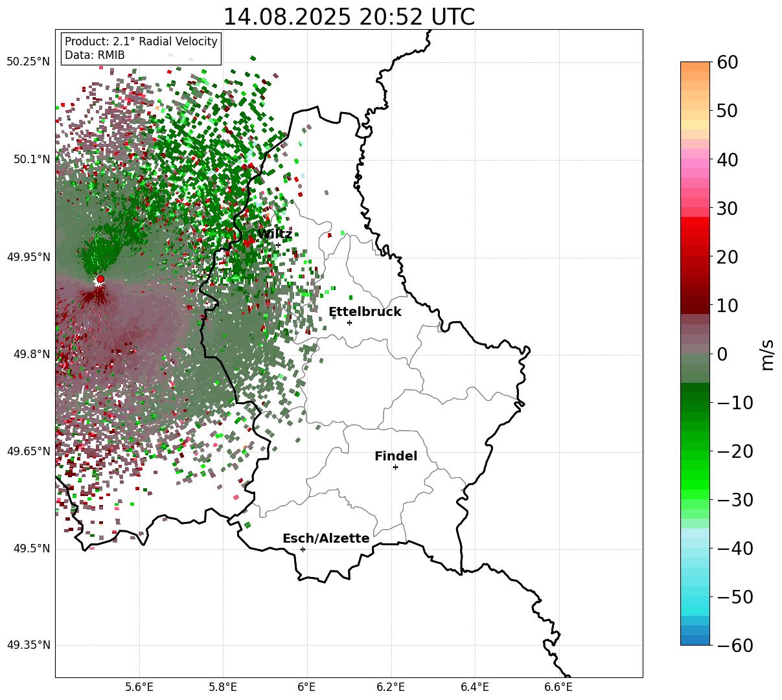Click the colorbar tick label −40

point(735,548)
